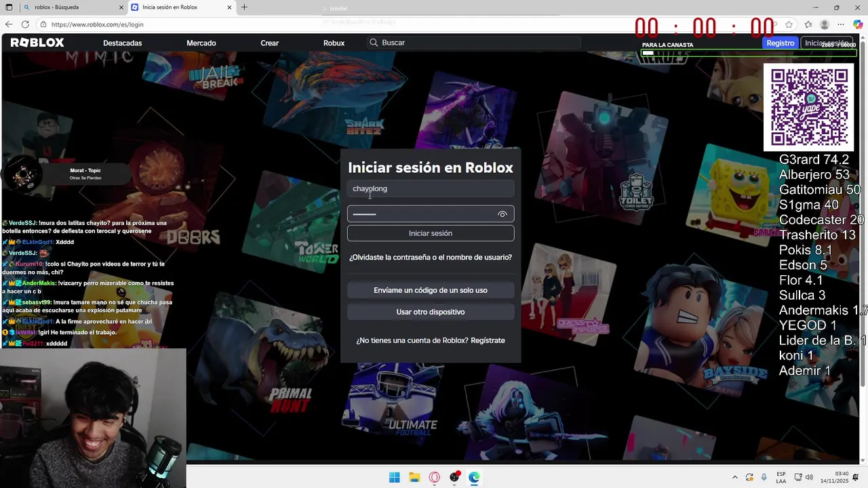This screenshot has width=868, height=488.
Task: Click the header Iniciar sesión button
Action: (826, 43)
